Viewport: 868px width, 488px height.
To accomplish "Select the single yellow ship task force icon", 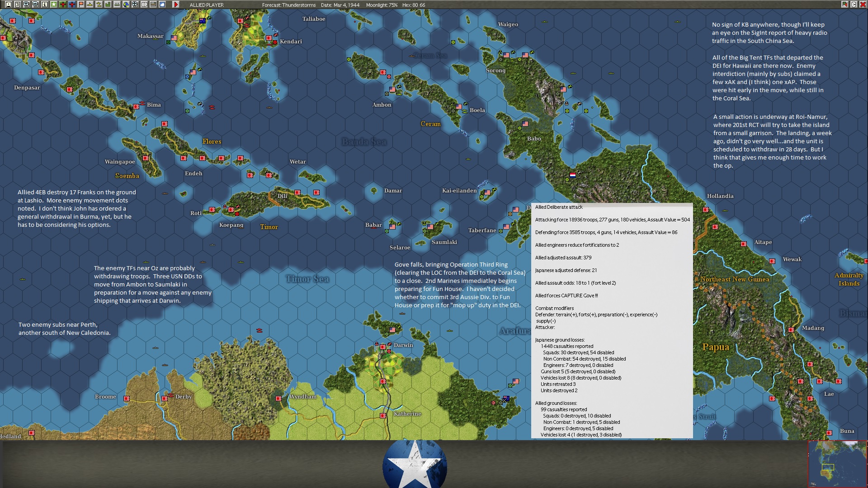I will [90, 5].
